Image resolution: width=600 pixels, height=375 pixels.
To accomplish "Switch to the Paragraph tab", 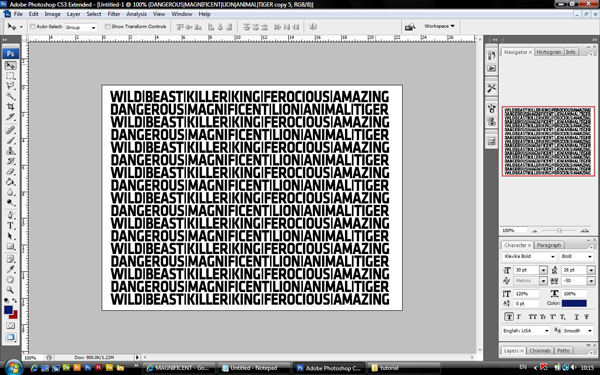I will click(549, 245).
